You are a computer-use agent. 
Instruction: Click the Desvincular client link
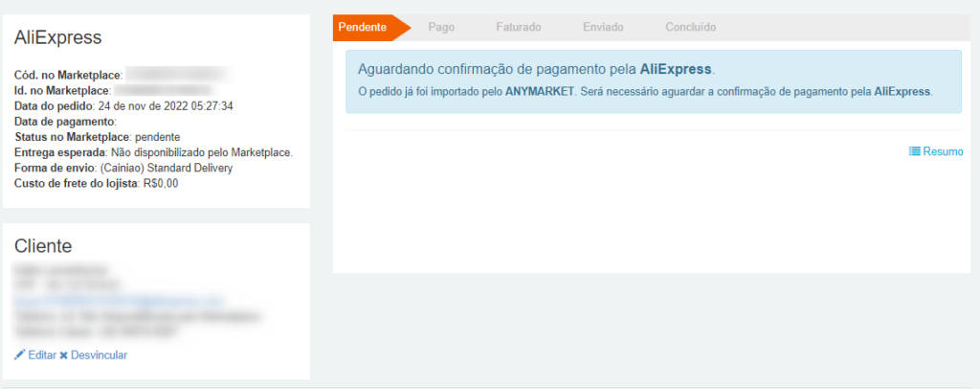pos(99,355)
